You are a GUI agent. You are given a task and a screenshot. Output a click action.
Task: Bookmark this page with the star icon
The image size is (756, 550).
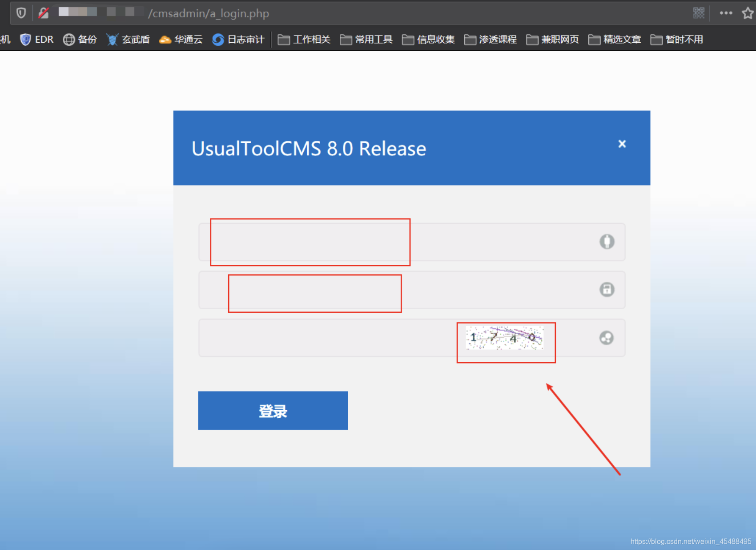click(x=748, y=13)
